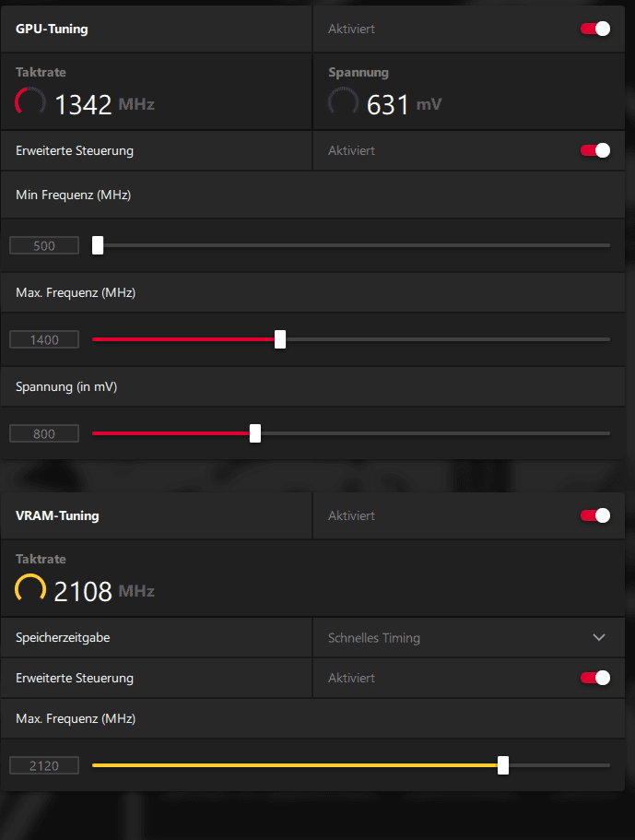Select the Min Frequenz 500 input field
Viewport: 635px width, 840px height.
point(44,246)
